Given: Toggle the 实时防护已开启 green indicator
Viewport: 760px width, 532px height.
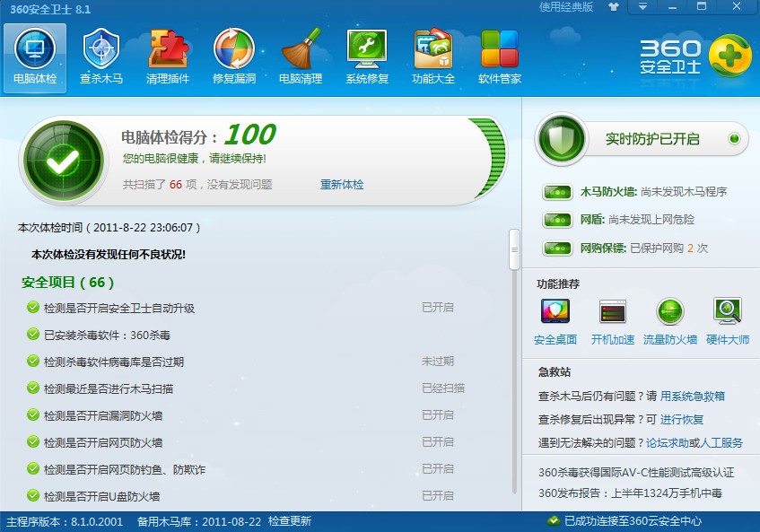Looking at the screenshot, I should 734,139.
